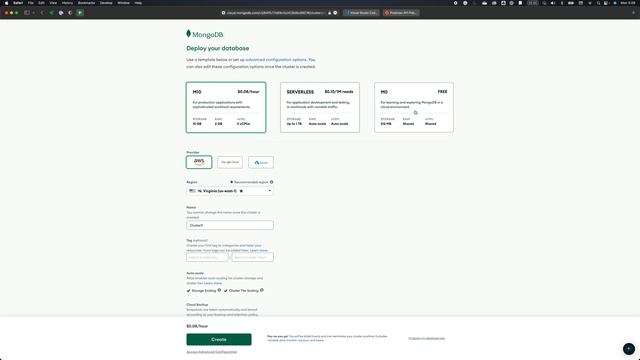The image size is (640, 360).
Task: Toggle the Storage Scaling checkbox
Action: click(x=189, y=291)
